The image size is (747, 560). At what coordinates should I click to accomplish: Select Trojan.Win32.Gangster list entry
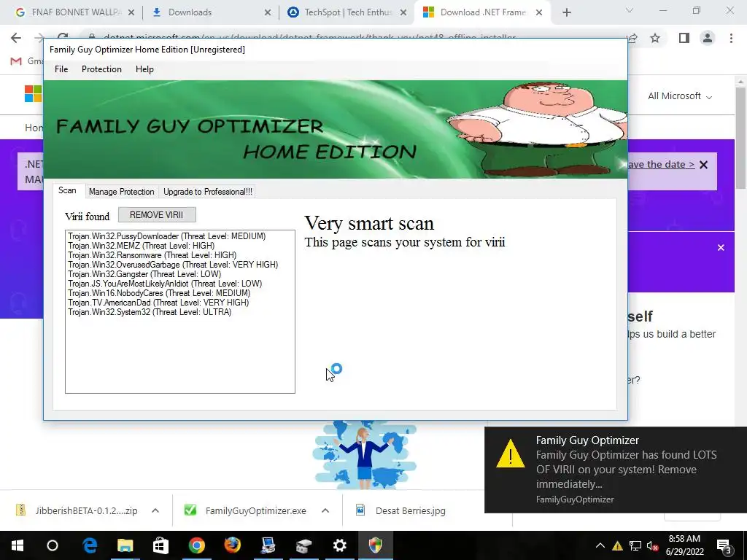click(x=144, y=274)
